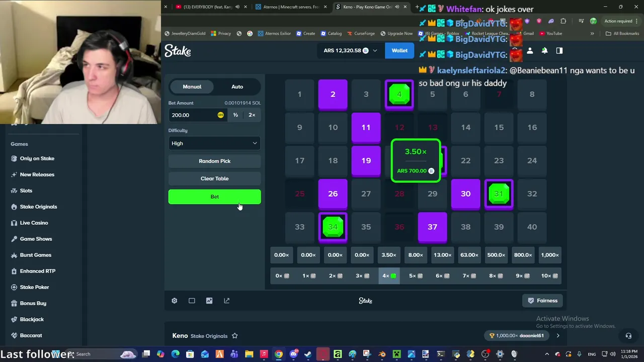This screenshot has height=362, width=644.
Task: Open Enhanced RTP in sidebar
Action: click(33, 271)
